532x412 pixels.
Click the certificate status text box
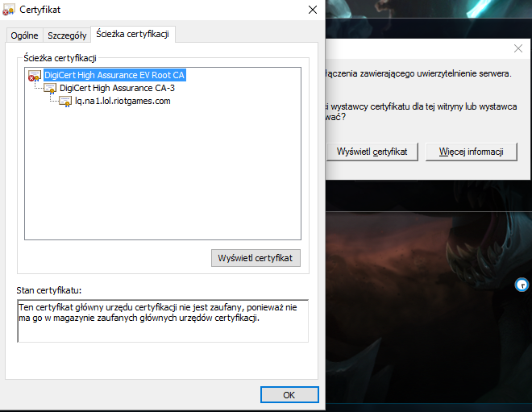163,321
